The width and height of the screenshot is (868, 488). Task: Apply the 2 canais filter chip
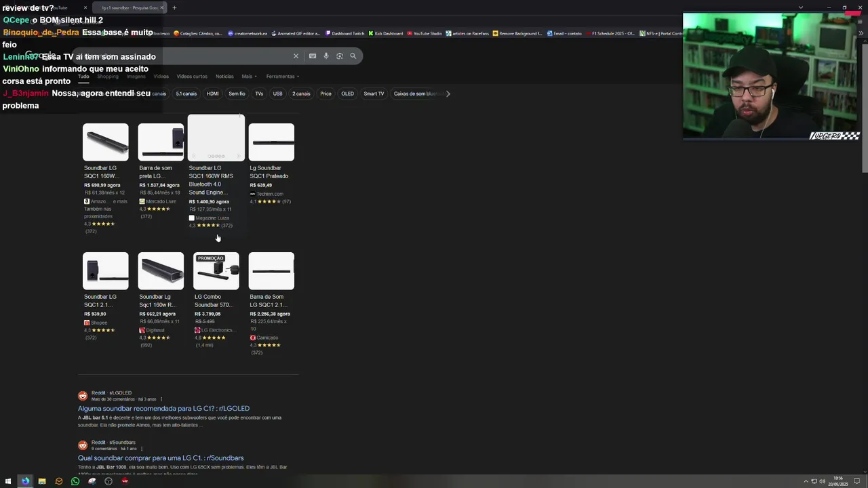301,94
